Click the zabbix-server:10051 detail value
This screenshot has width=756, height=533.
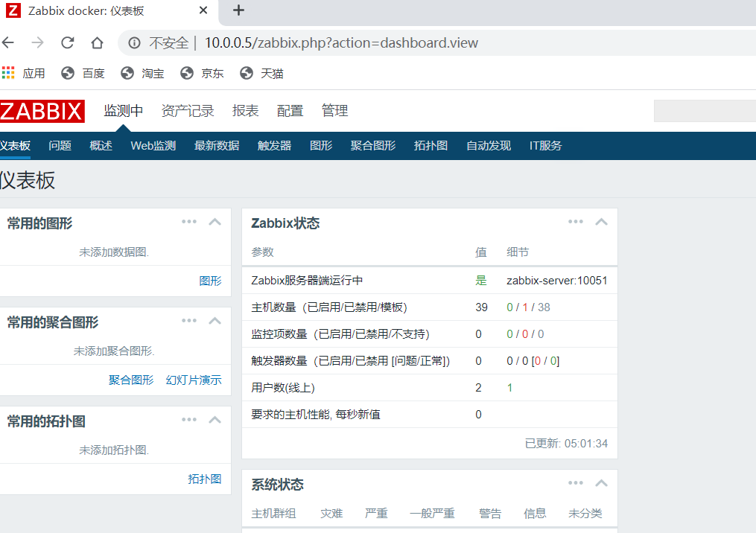click(557, 281)
